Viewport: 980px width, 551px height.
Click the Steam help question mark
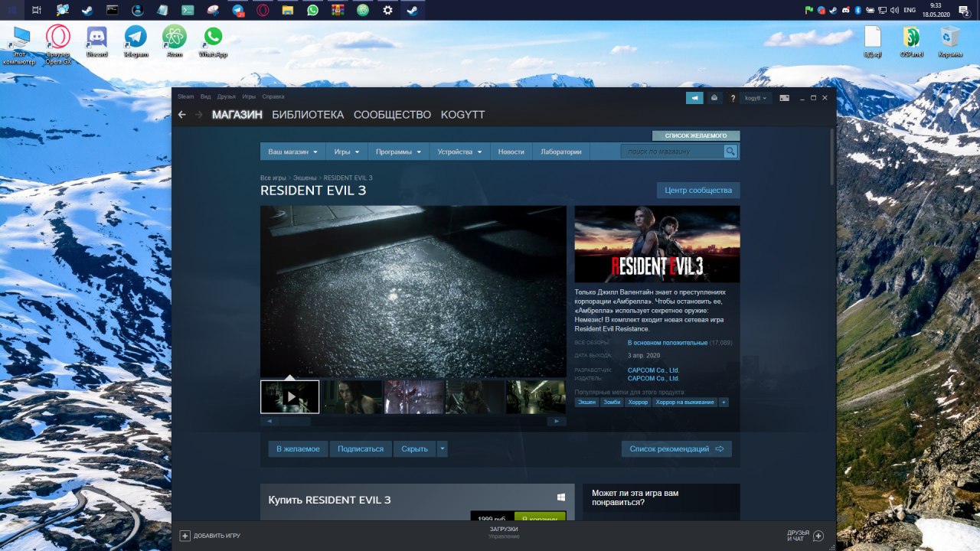[x=733, y=98]
